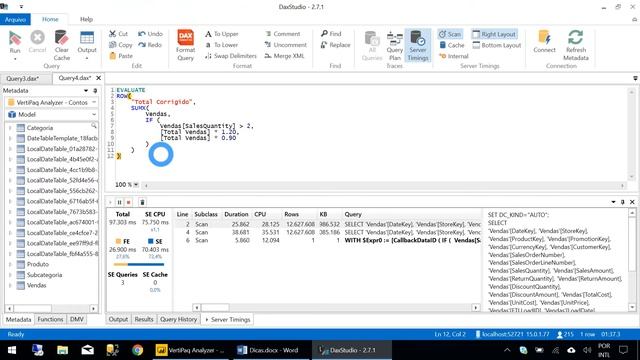Expand the Subcategoria table node
This screenshot has height=360, width=640.
tap(10, 275)
